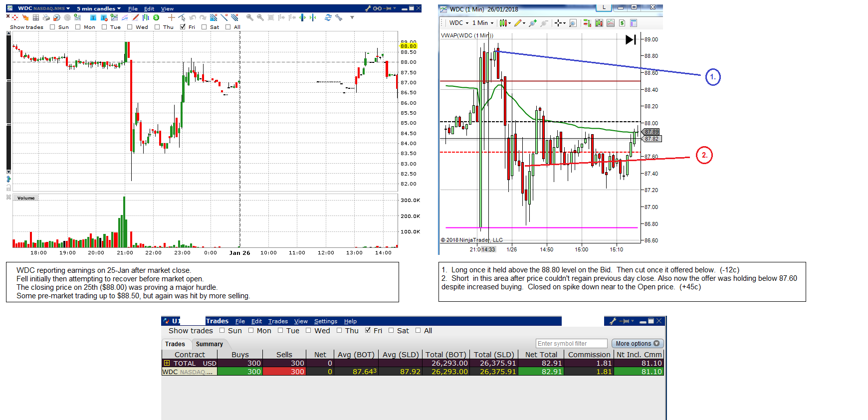This screenshot has width=868, height=420.
Task: Click the Volume label on 5 min chart
Action: [x=26, y=198]
